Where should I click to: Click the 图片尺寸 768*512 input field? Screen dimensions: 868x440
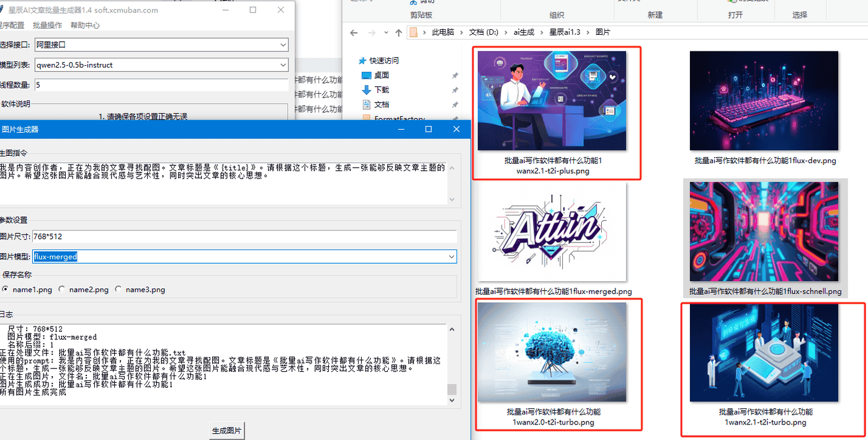(x=244, y=236)
